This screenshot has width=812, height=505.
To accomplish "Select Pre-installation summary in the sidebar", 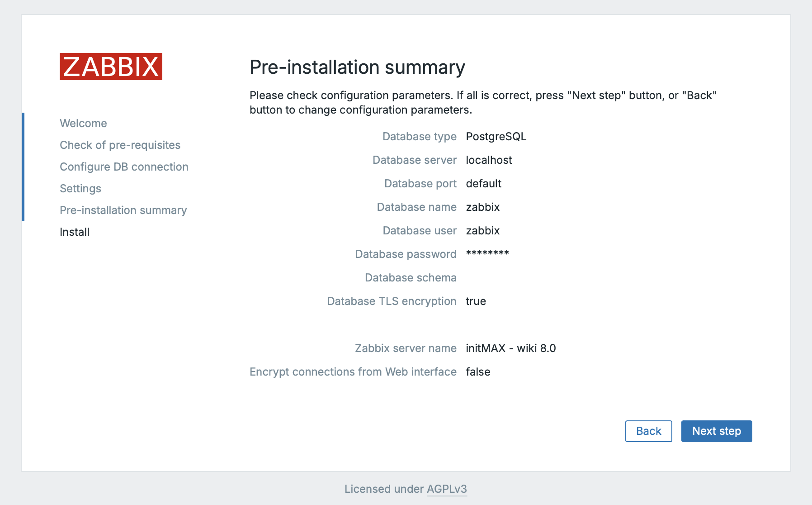I will pyautogui.click(x=123, y=210).
